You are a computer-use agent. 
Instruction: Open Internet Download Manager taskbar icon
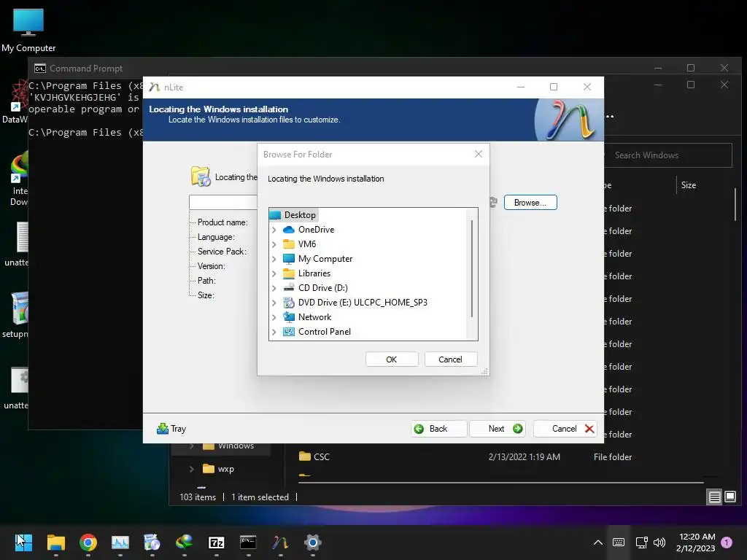tap(184, 542)
